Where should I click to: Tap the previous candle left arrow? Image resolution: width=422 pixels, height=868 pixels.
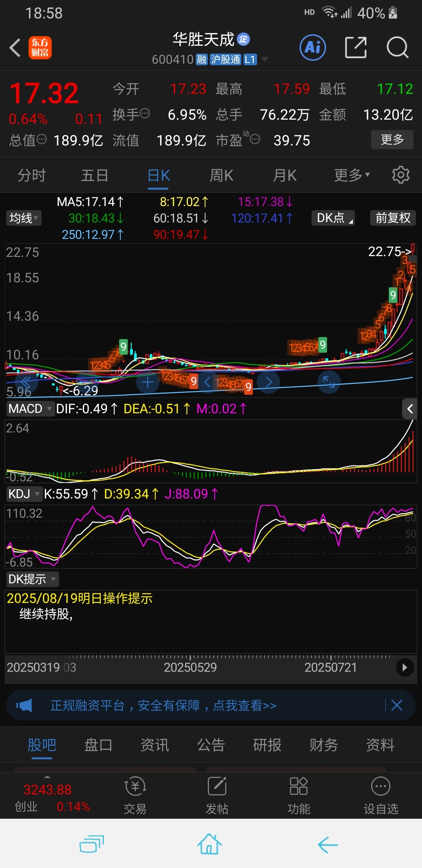(x=207, y=382)
